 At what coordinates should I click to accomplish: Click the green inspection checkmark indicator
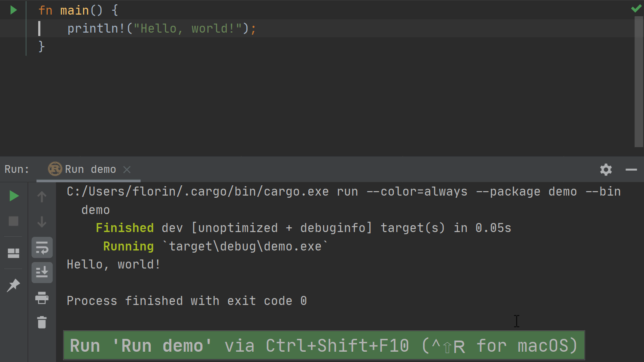click(x=636, y=9)
